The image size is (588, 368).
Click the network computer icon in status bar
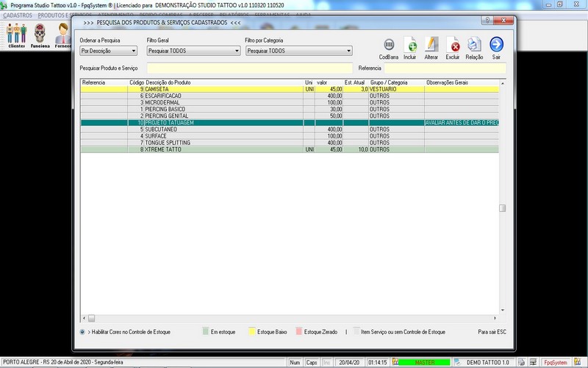point(533,362)
